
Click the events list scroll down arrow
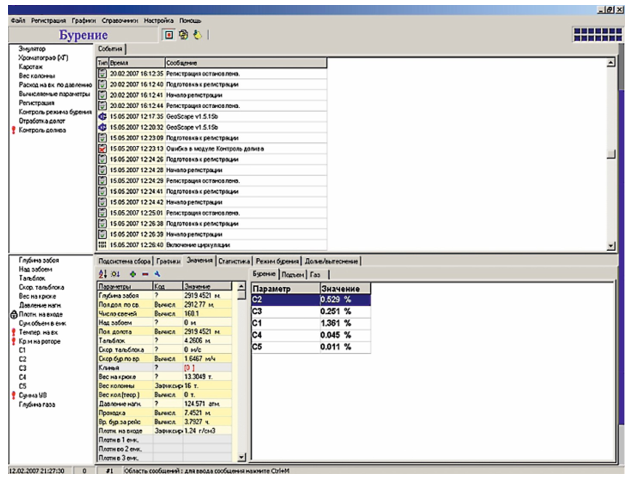(x=612, y=245)
